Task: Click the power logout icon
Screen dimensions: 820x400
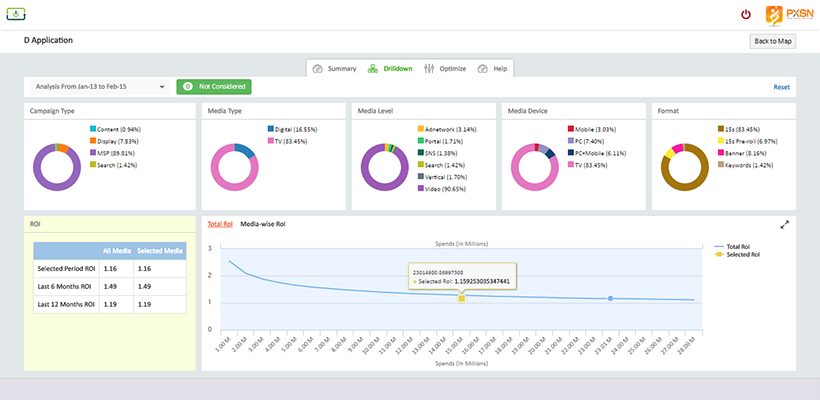Action: click(745, 14)
